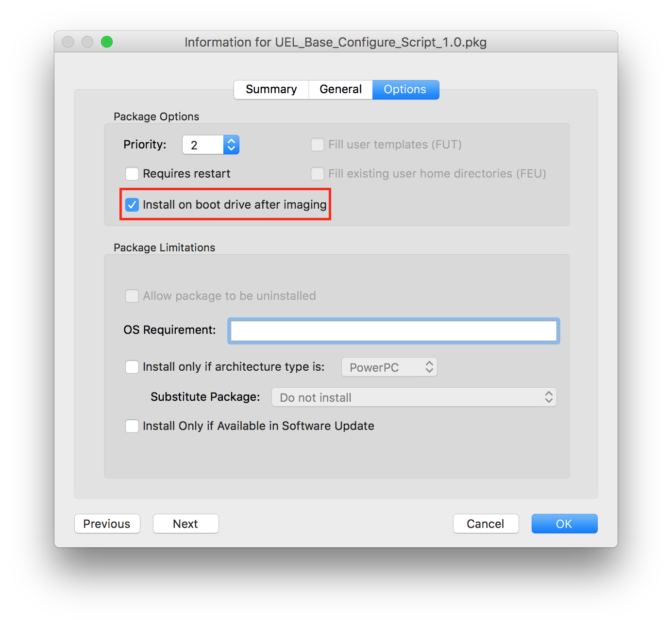
Task: Expand the Substitute Package dropdown
Action: click(x=414, y=397)
